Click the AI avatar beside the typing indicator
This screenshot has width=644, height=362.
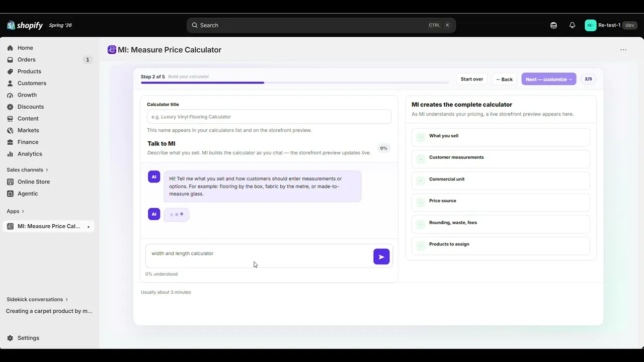pos(154,214)
